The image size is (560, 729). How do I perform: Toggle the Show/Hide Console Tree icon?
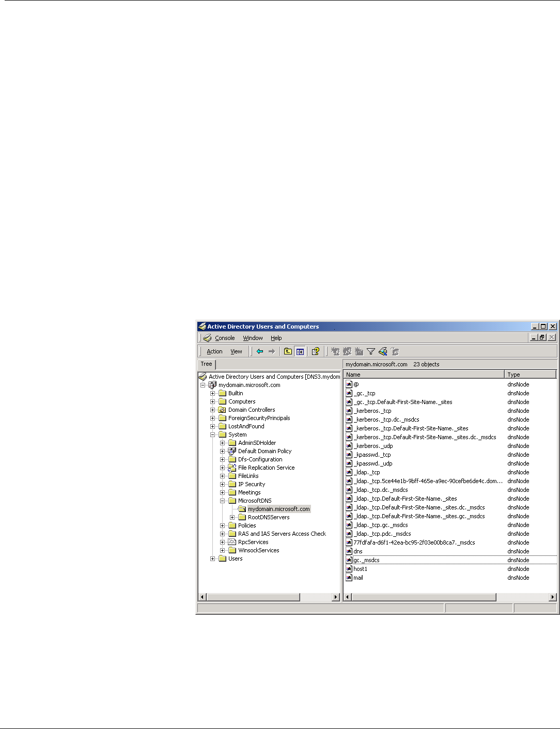click(x=300, y=351)
